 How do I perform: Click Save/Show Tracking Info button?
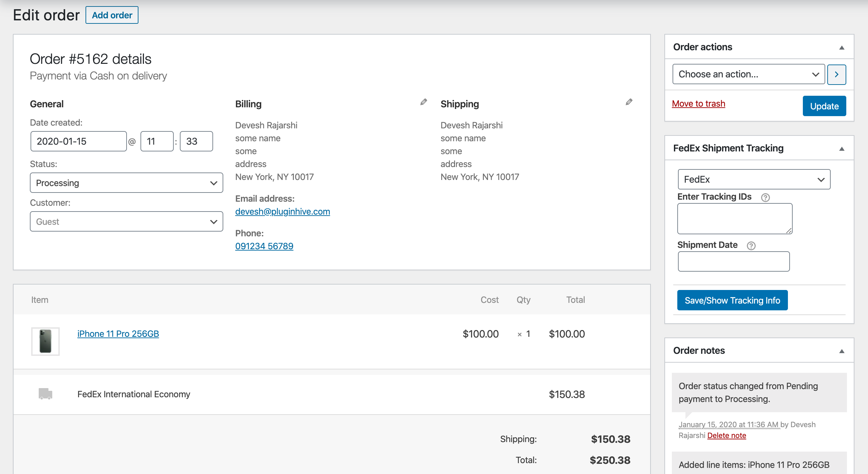732,300
